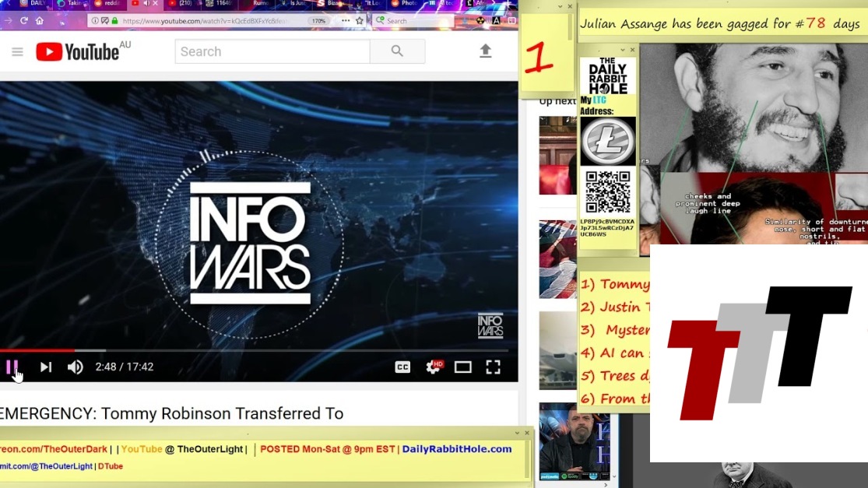Click the upload video arrow icon
Viewport: 868px width, 488px height.
(485, 51)
